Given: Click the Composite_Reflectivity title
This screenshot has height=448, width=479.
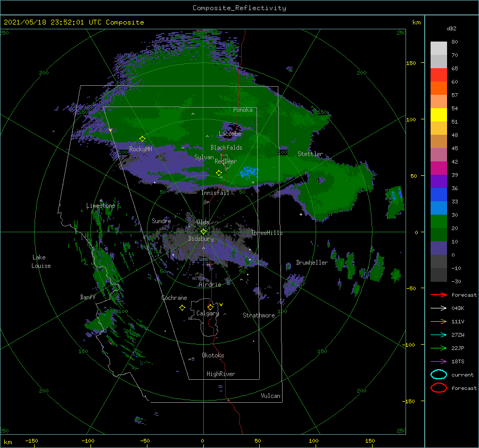Looking at the screenshot, I should click(x=240, y=8).
